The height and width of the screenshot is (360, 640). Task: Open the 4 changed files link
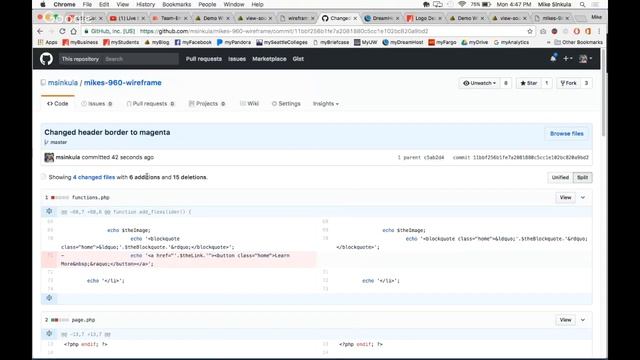[94, 178]
